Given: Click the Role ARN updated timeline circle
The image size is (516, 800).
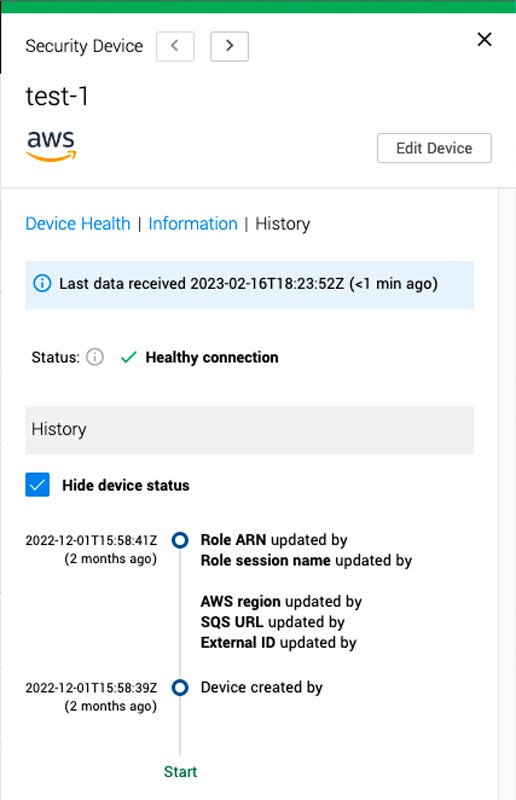Looking at the screenshot, I should click(x=180, y=540).
